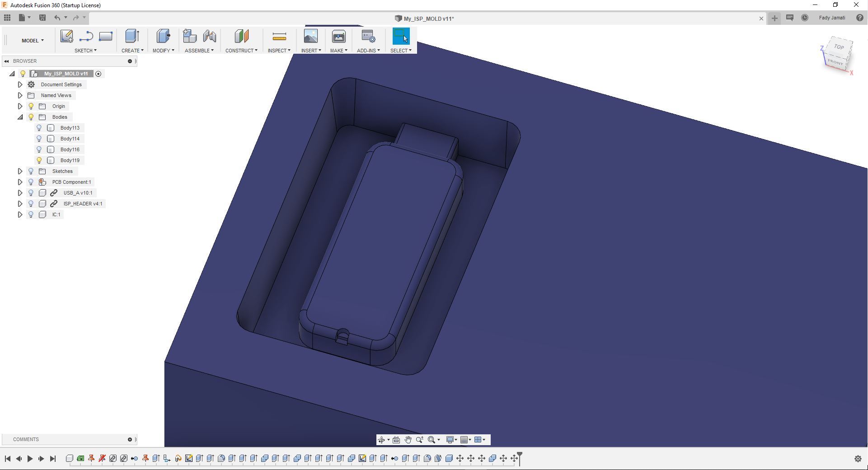
Task: Click the Save icon
Action: (x=42, y=18)
